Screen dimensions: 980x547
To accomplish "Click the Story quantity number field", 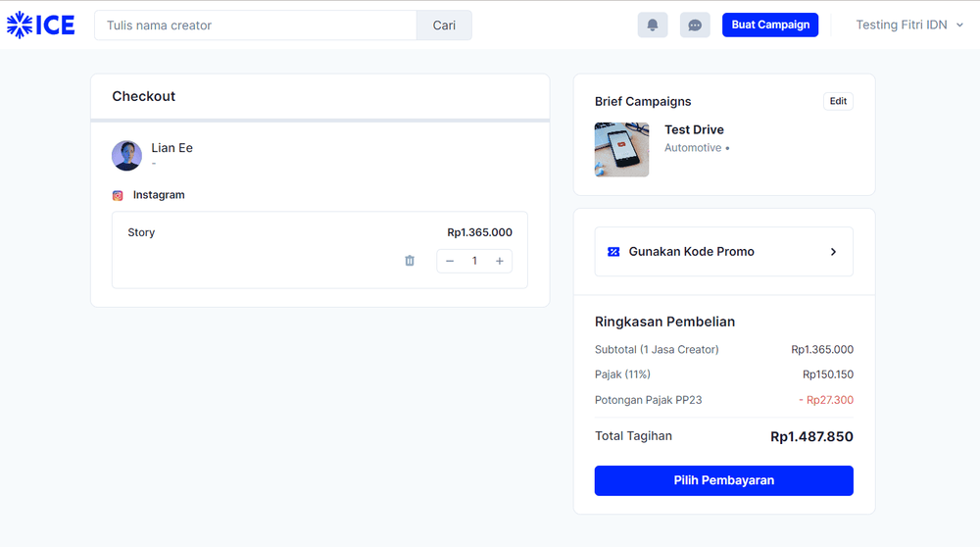I will pos(474,261).
